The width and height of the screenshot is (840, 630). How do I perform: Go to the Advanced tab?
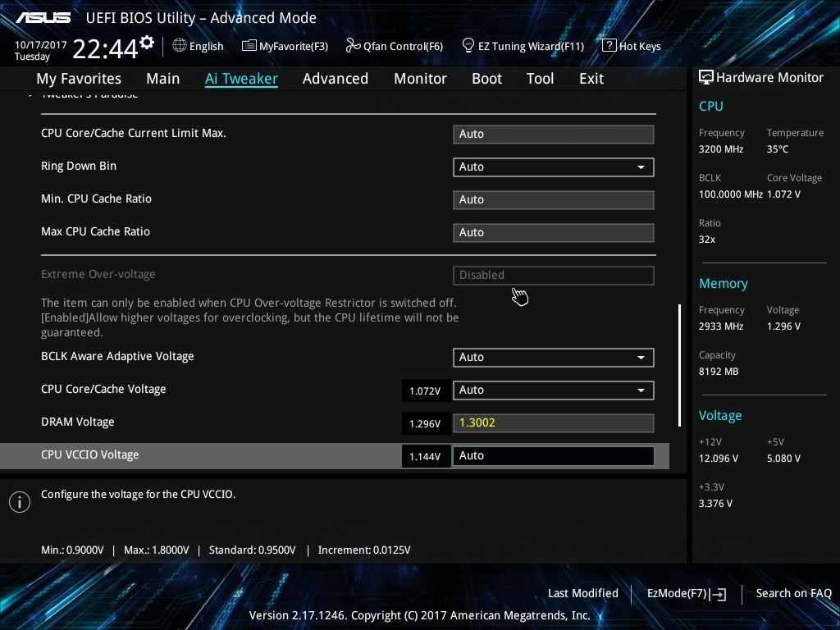(x=336, y=79)
